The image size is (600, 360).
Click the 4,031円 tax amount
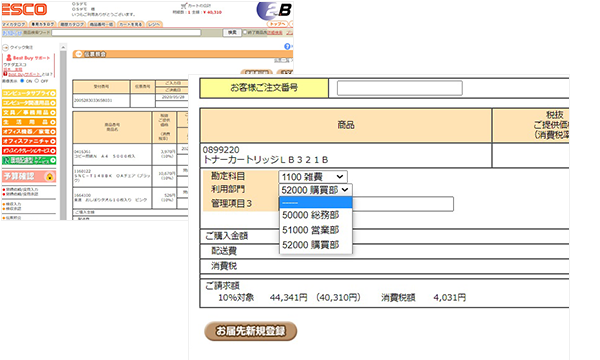pos(450,298)
